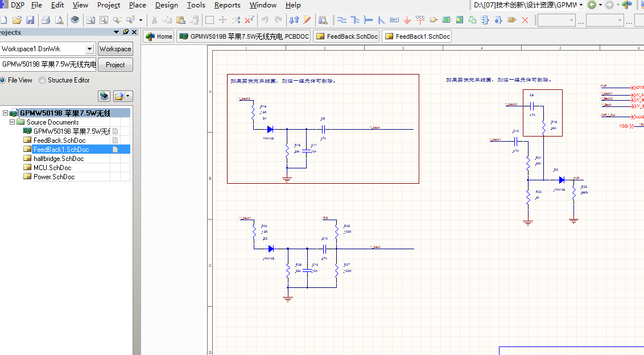Copy the selection with the toolbar icon
The height and width of the screenshot is (355, 644).
(x=168, y=20)
